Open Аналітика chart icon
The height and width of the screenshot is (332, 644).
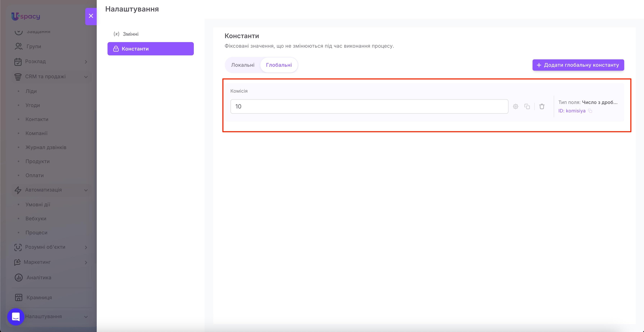[19, 278]
